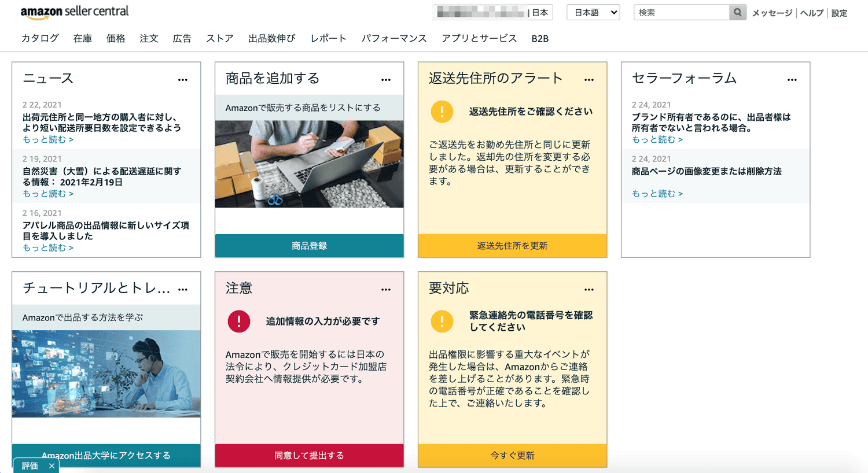
Task: Click Amazon出品大学にアクセスする button
Action: tap(106, 456)
